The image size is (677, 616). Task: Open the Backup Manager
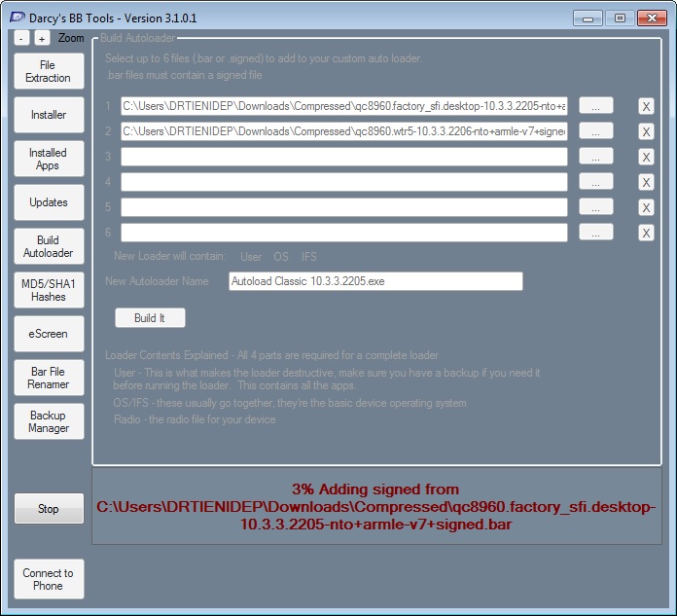click(49, 421)
